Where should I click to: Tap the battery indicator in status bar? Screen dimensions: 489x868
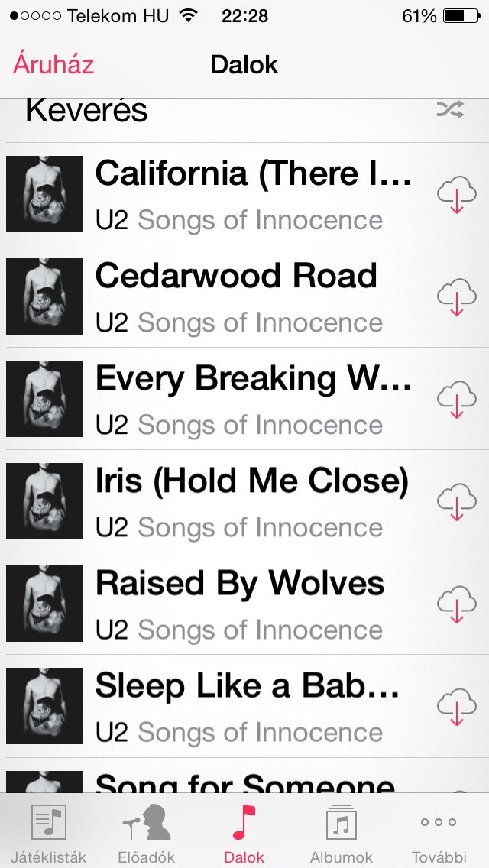coord(461,17)
